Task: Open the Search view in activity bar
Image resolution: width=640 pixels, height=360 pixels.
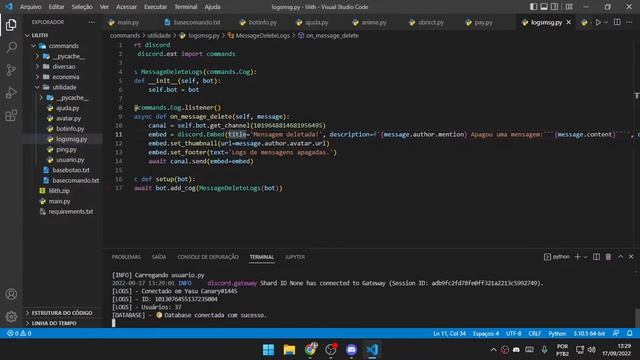Action: pyautogui.click(x=11, y=47)
